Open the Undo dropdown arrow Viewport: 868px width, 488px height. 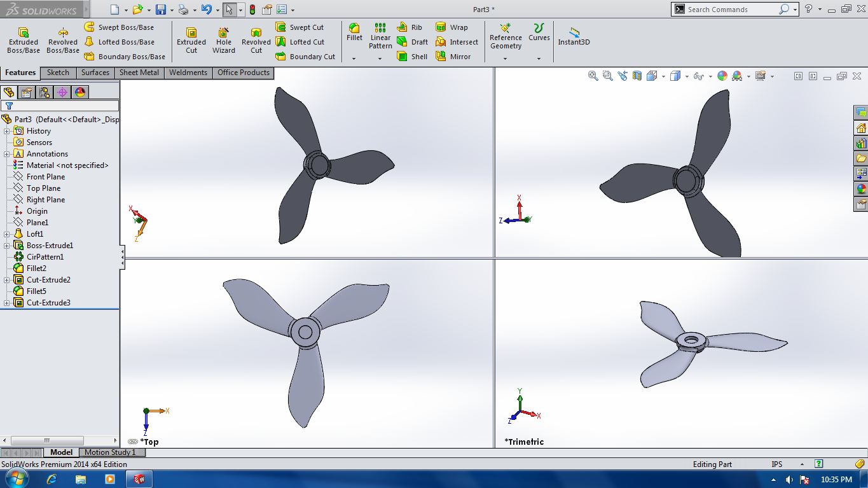point(217,10)
